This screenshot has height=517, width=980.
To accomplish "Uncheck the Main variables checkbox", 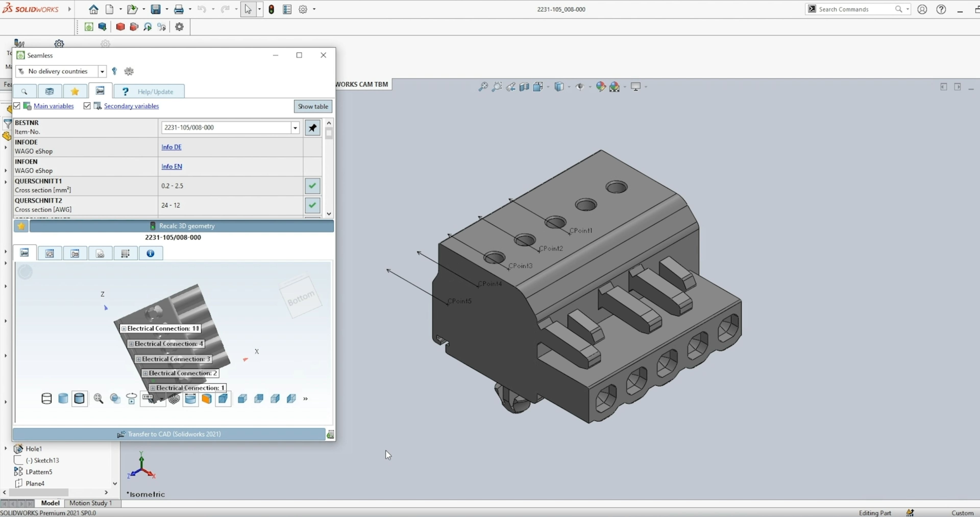I will tap(17, 106).
